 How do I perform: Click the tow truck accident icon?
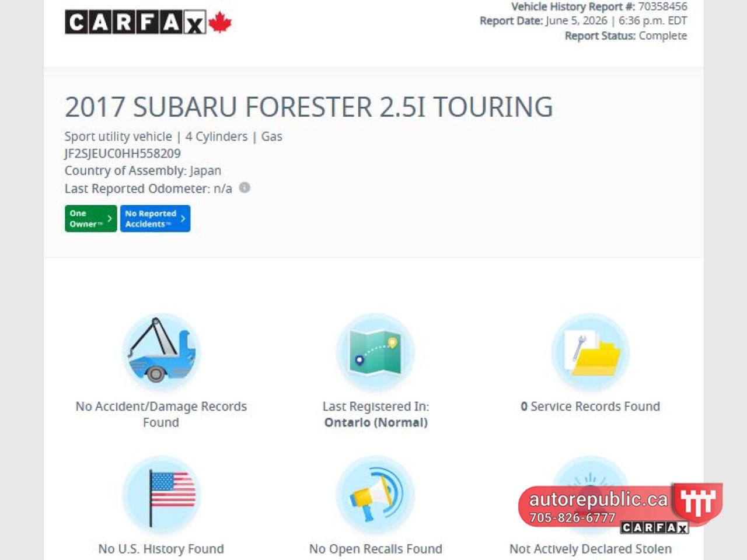[x=161, y=352]
